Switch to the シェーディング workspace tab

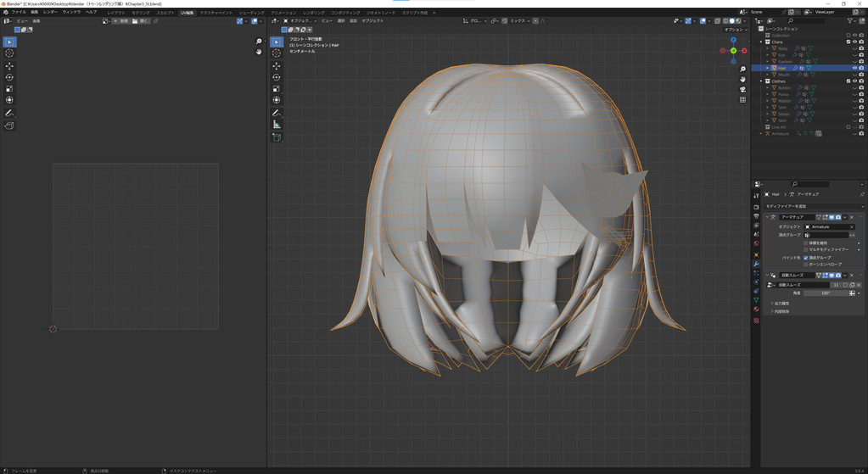coord(251,13)
